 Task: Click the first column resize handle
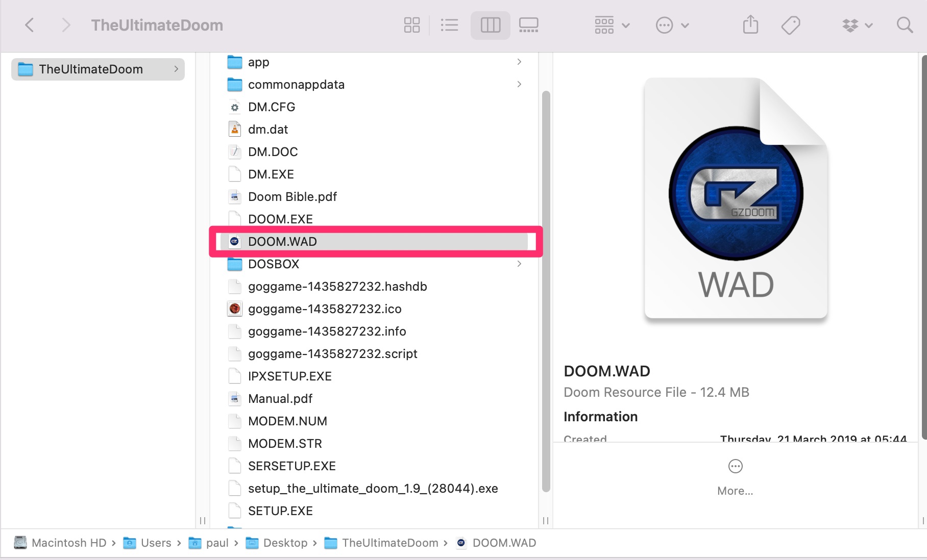203,521
